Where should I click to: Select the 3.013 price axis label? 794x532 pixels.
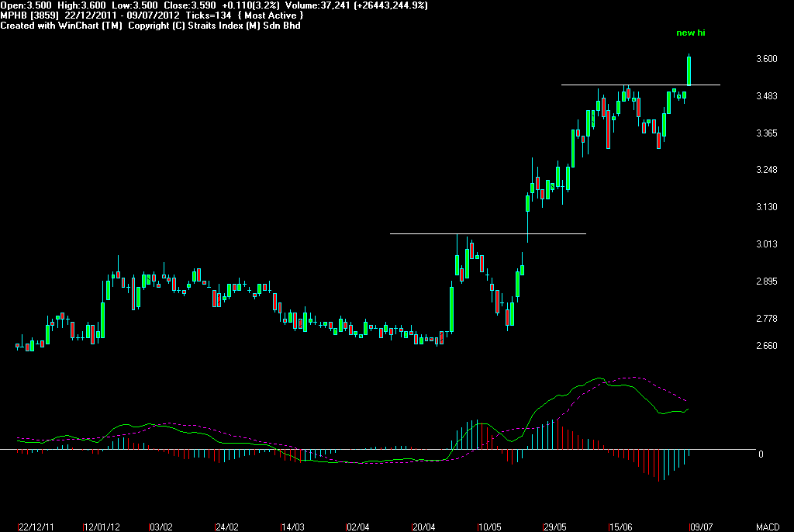767,244
